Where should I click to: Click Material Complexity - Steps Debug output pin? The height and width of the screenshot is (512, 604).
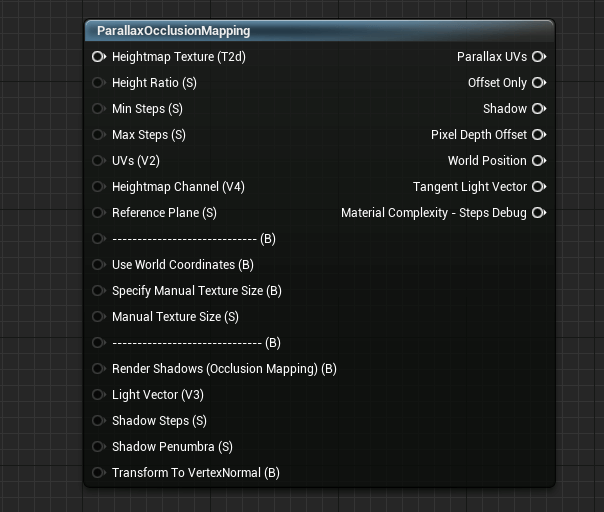[x=538, y=213]
